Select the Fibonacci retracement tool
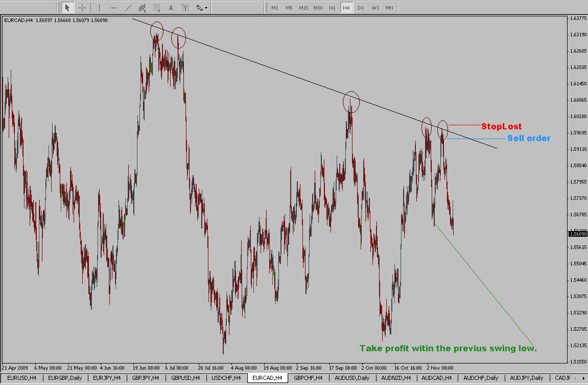 tap(156, 8)
